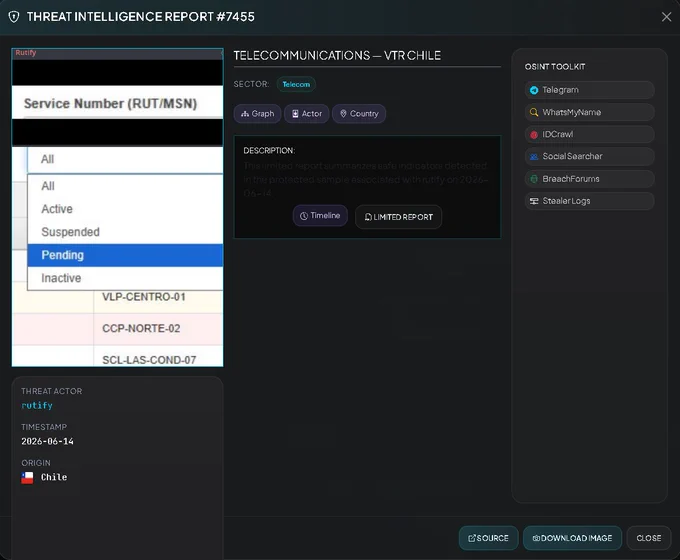680x560 pixels.
Task: Click the graph icon in Graph button
Action: 245,114
